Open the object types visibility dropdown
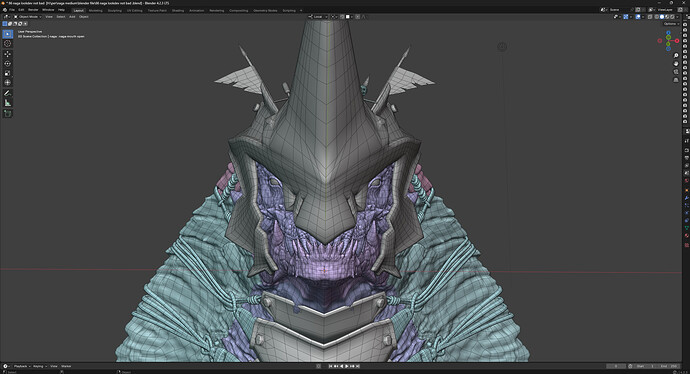 tap(617, 17)
